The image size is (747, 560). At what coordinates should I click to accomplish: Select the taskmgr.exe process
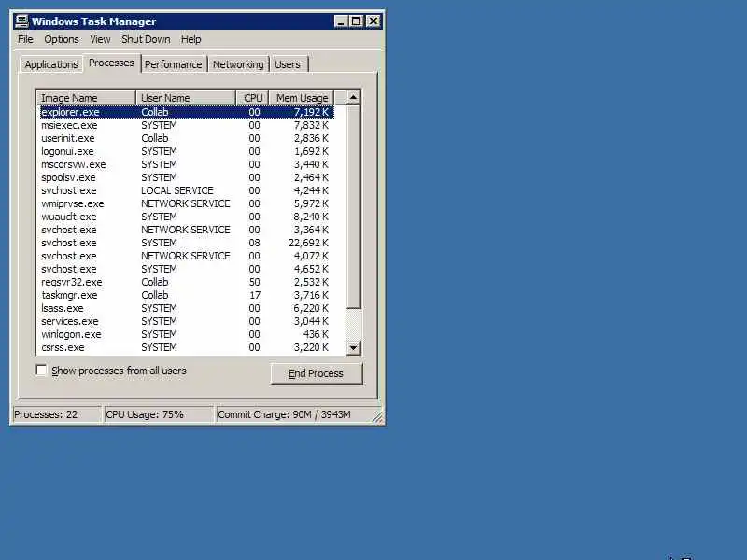(x=186, y=295)
